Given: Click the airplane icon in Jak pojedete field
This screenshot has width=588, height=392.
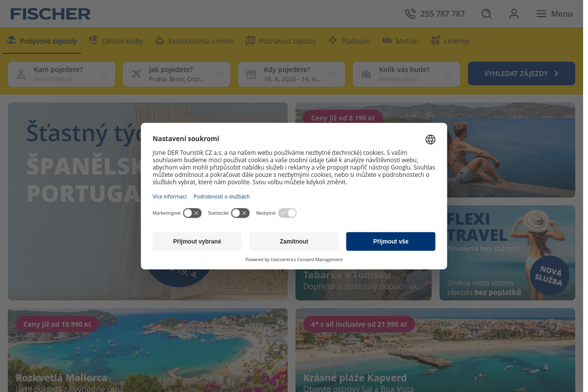Looking at the screenshot, I should (136, 74).
